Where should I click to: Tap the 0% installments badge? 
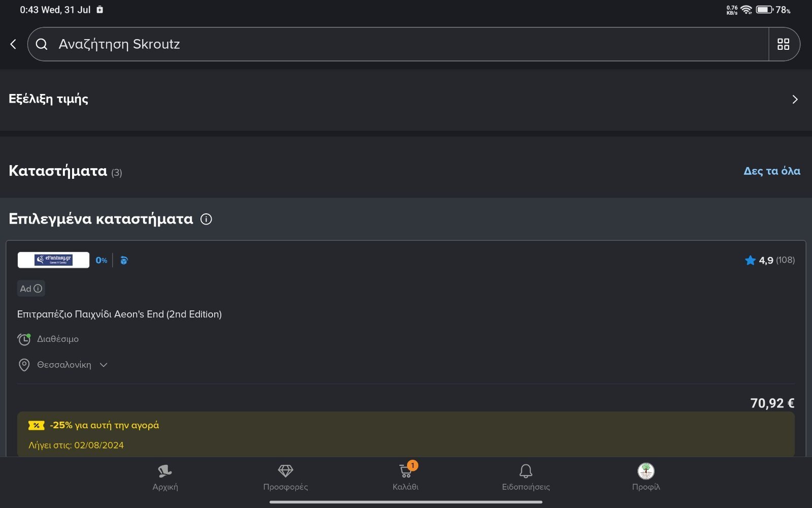coord(101,260)
